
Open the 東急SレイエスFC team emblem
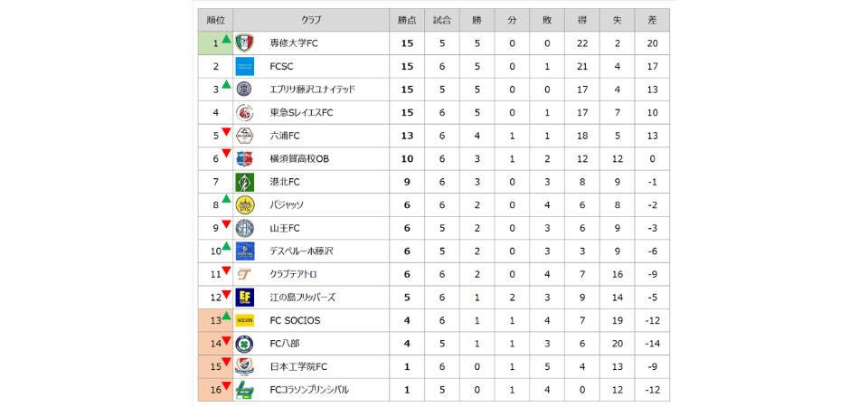tap(244, 113)
